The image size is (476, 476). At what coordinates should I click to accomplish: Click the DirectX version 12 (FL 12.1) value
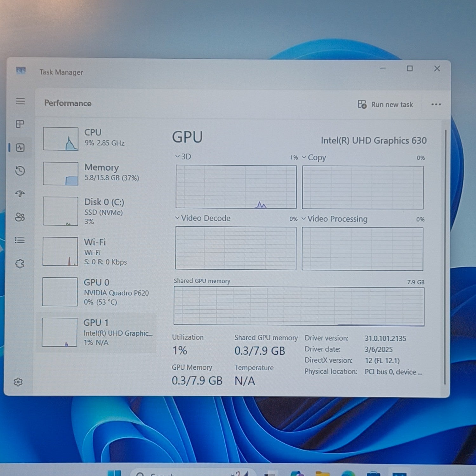tap(382, 360)
